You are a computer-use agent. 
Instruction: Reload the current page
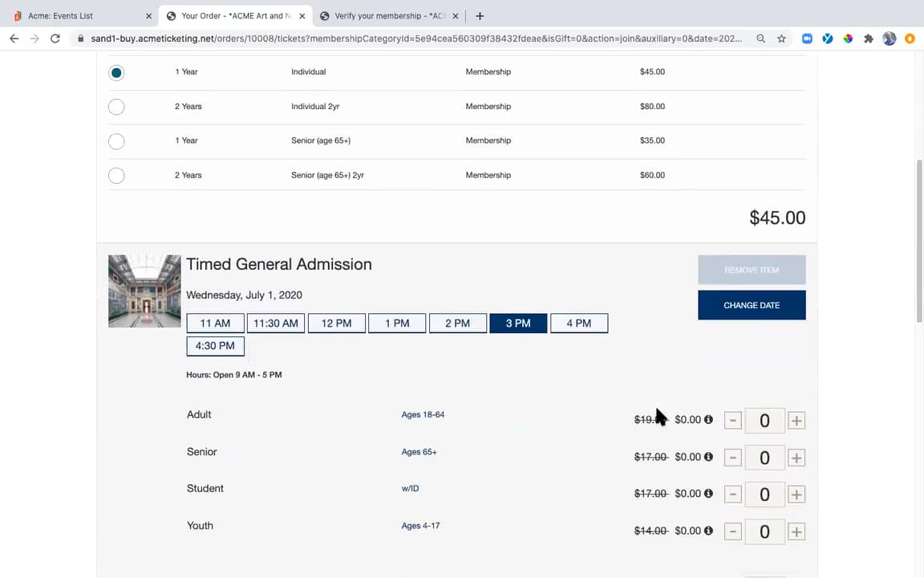55,39
